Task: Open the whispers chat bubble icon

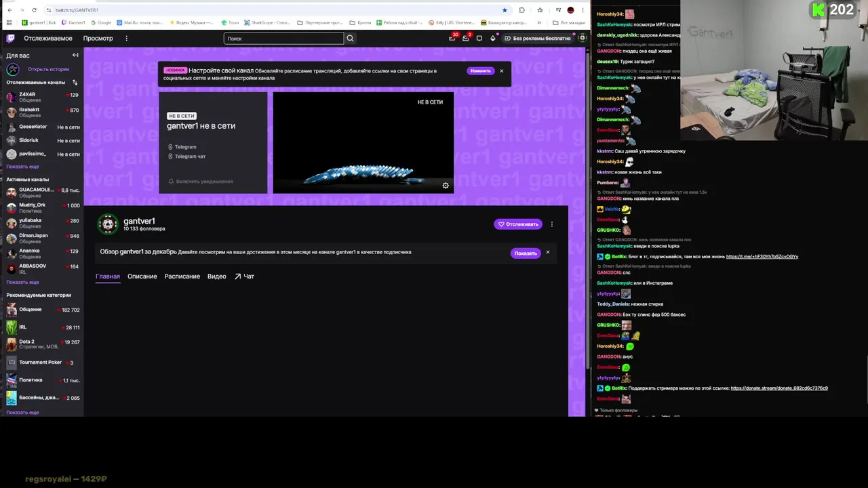Action: [479, 38]
